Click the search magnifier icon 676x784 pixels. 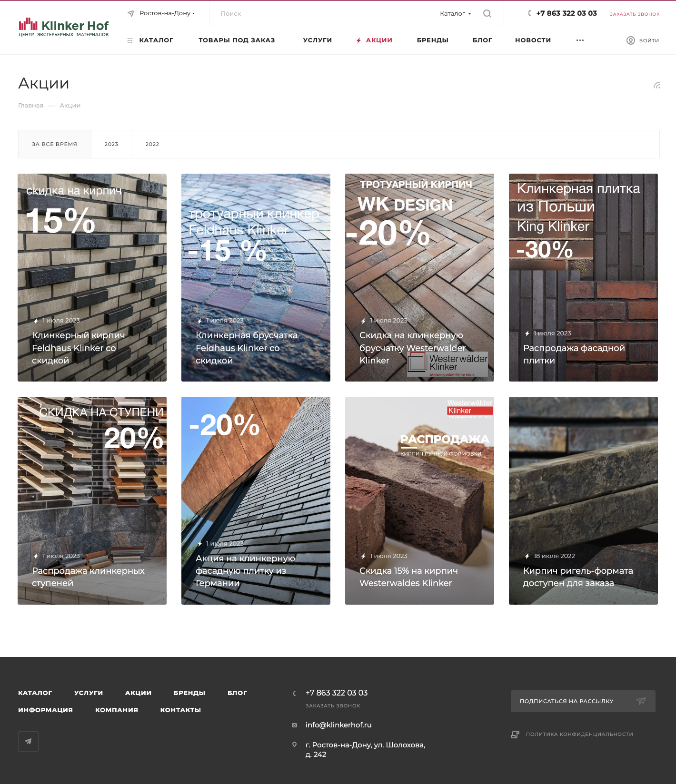pos(487,13)
